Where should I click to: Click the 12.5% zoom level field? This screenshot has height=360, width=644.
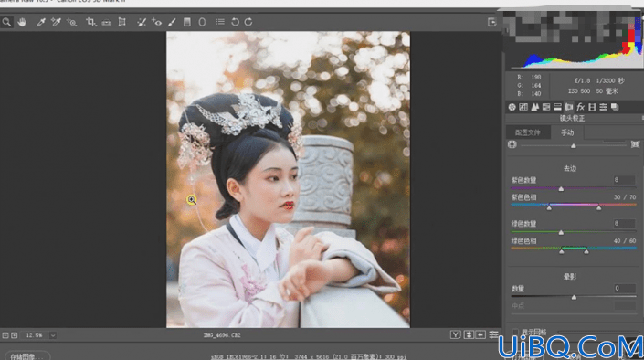click(35, 335)
